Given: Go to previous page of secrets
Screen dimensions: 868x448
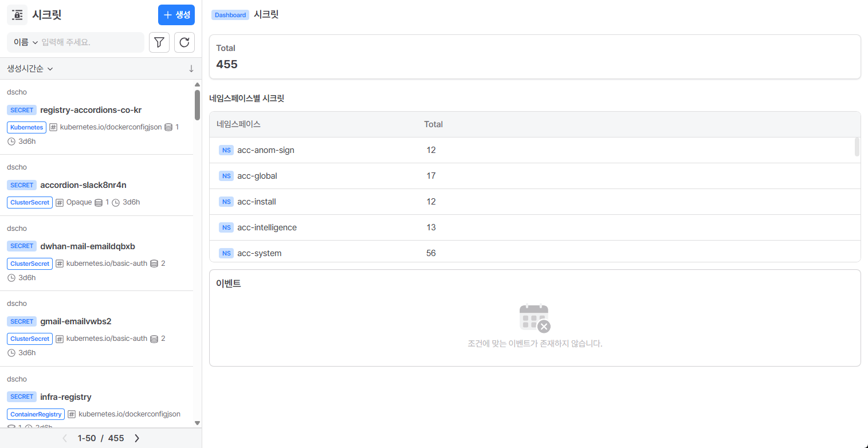Looking at the screenshot, I should tap(65, 438).
